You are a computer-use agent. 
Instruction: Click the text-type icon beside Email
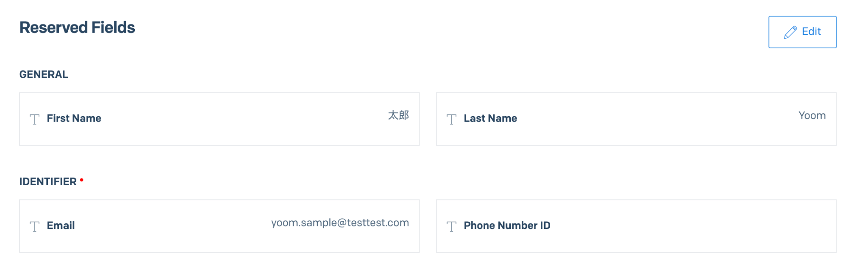tap(35, 226)
